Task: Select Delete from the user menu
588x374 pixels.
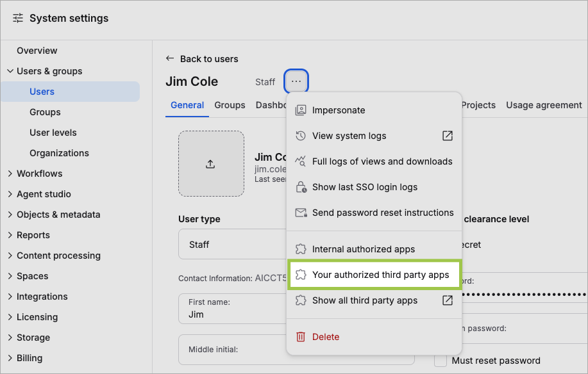Action: click(x=374, y=337)
